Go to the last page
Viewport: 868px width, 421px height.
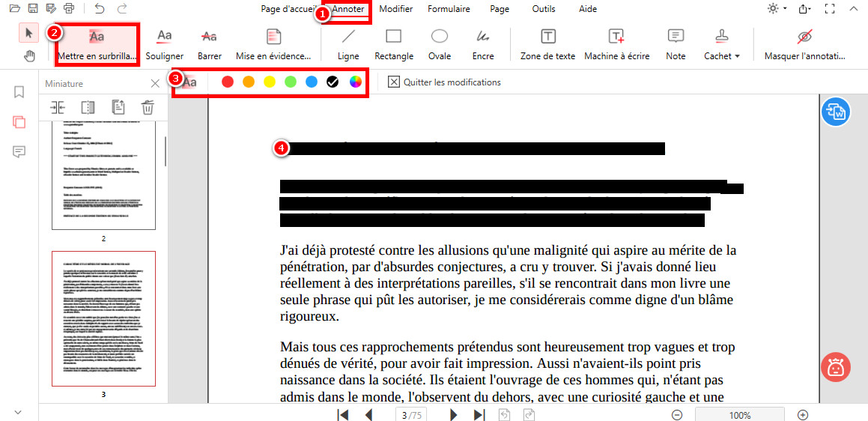click(x=479, y=415)
